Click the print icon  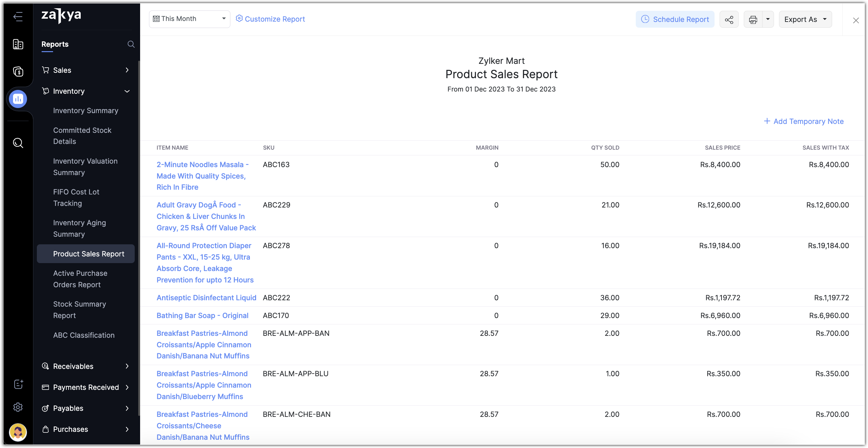click(x=752, y=19)
